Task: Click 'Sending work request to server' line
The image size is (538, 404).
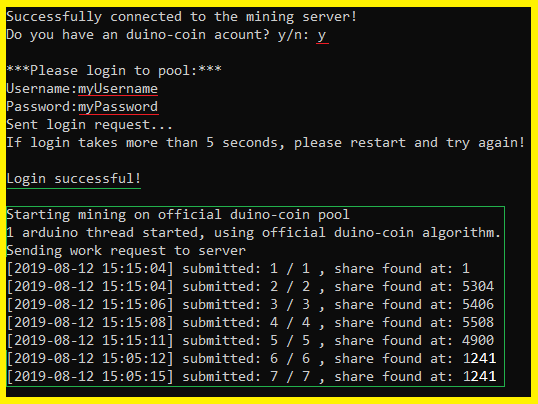Action: (126, 251)
